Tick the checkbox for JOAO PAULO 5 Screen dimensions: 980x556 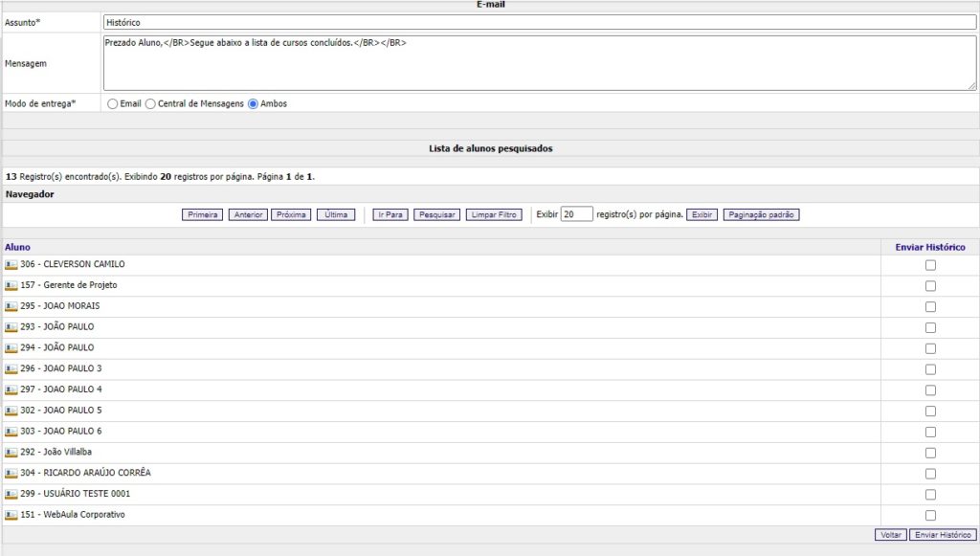[x=930, y=411]
